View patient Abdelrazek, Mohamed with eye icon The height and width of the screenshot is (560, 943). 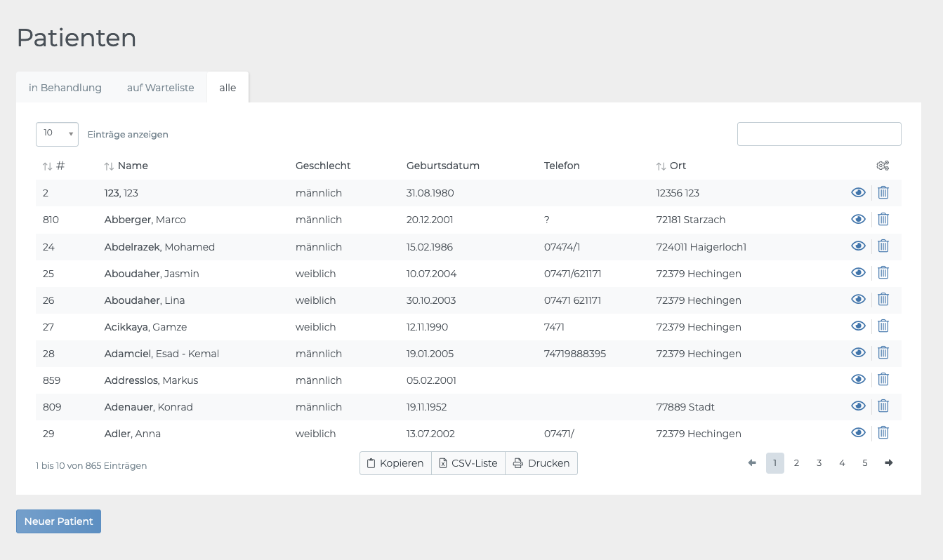point(857,246)
